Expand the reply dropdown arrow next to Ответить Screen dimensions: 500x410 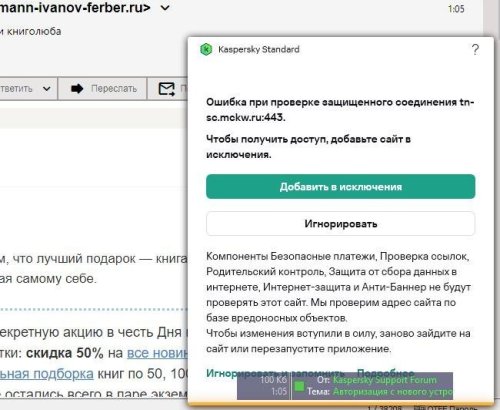tap(47, 89)
